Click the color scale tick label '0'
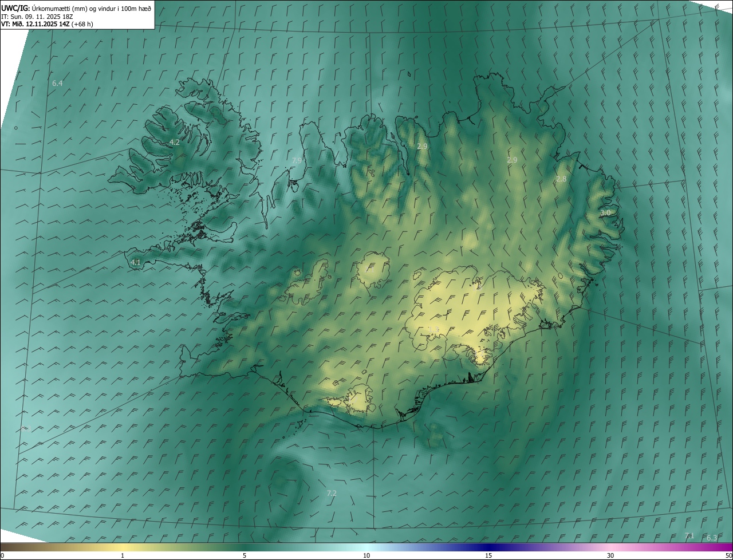This screenshot has width=733, height=560. [2, 555]
